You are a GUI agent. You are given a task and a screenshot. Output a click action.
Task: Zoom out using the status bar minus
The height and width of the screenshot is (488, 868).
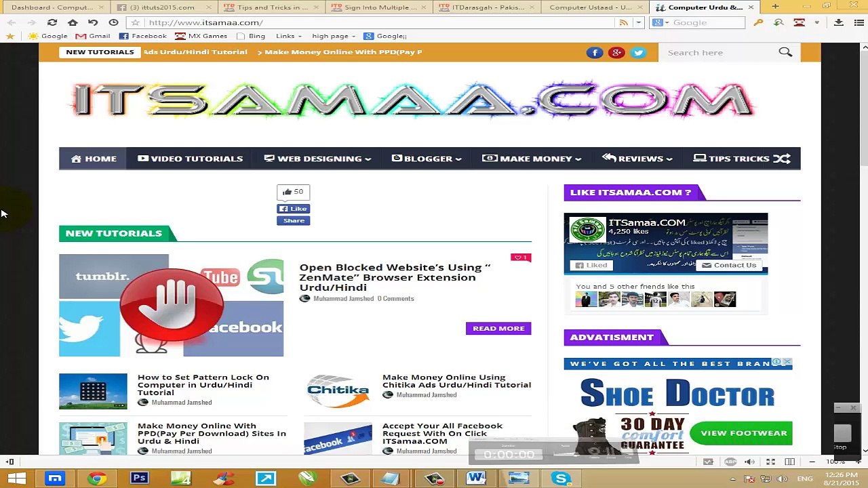(812, 462)
